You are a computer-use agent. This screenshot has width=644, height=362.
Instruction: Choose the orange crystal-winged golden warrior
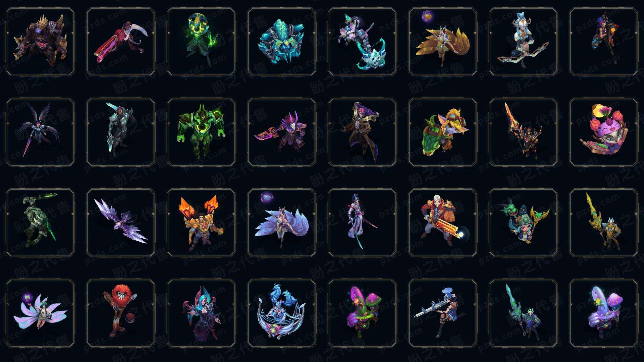click(x=201, y=223)
